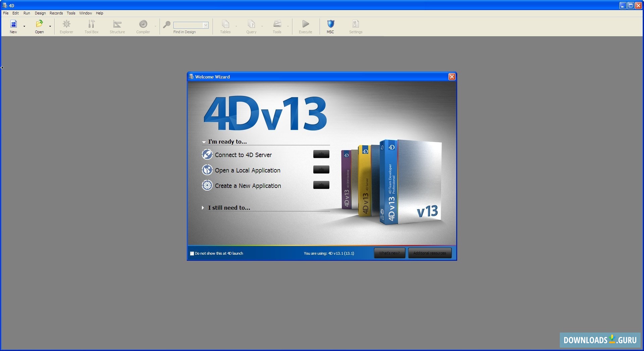Click the Create a New Application icon
The height and width of the screenshot is (351, 644).
[207, 186]
